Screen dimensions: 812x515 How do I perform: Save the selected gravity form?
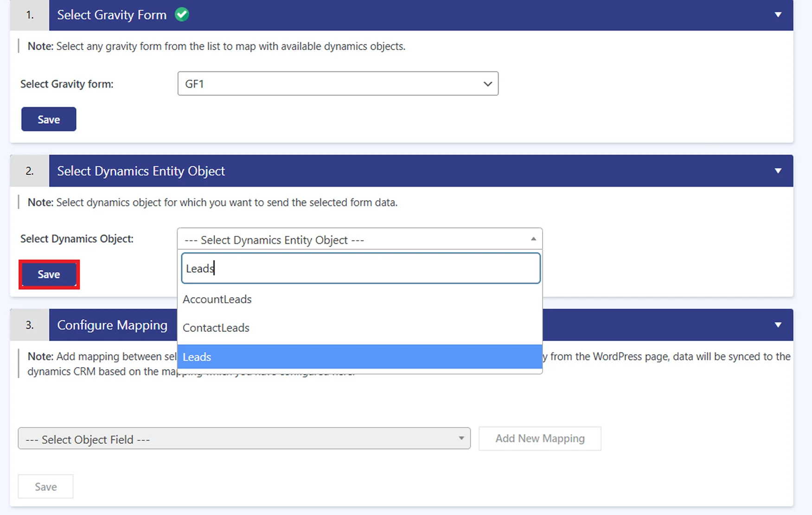[49, 119]
